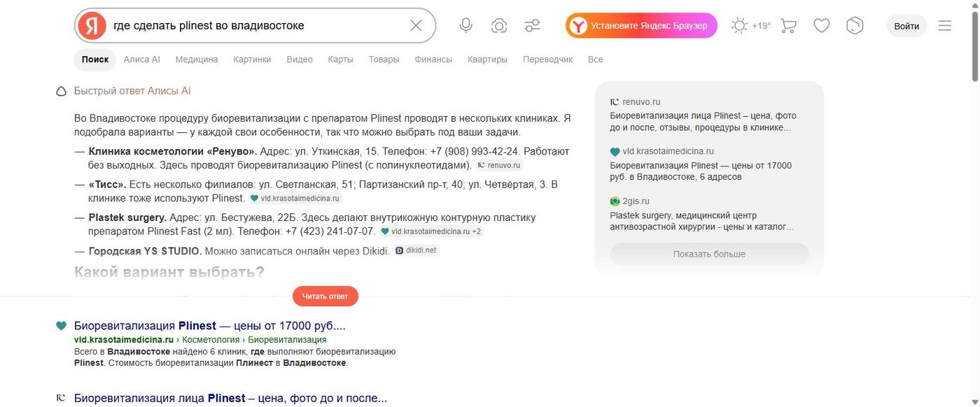
Task: Open the shopping cart icon
Action: (788, 26)
